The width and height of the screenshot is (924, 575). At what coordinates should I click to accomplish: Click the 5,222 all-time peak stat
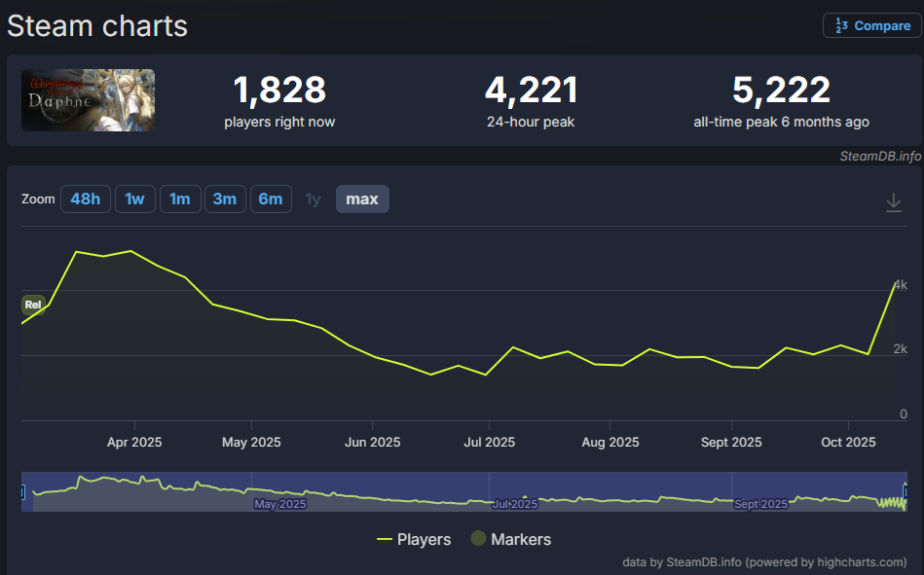(781, 101)
